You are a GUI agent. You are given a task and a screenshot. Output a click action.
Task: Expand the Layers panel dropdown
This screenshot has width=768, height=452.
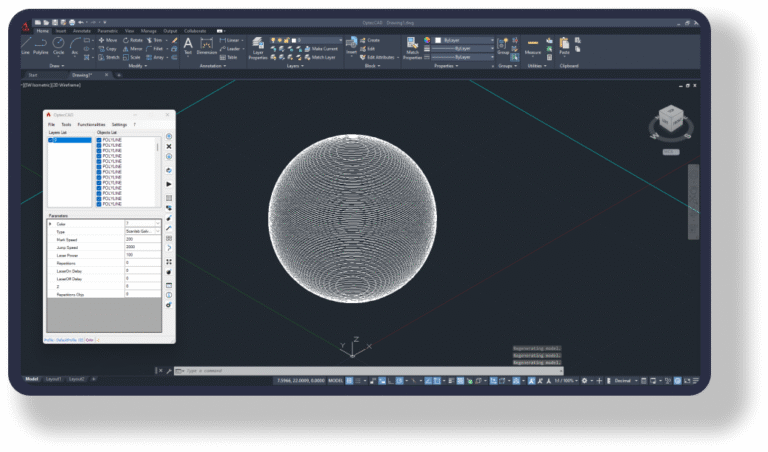[295, 66]
